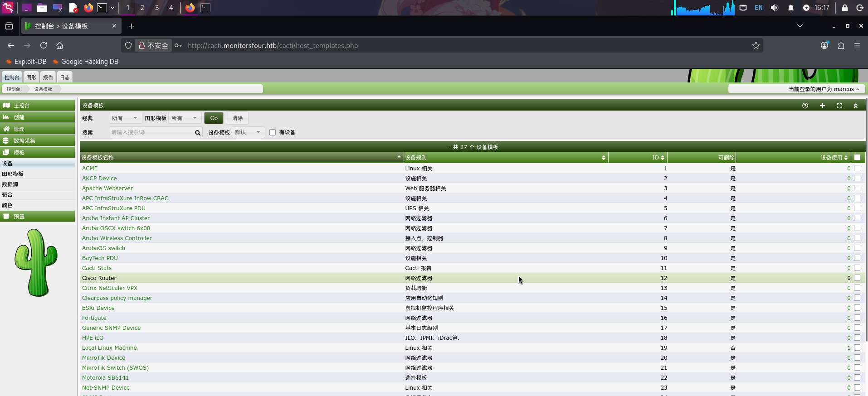Open the 数据采集 sidebar menu
868x396 pixels.
pyautogui.click(x=37, y=140)
